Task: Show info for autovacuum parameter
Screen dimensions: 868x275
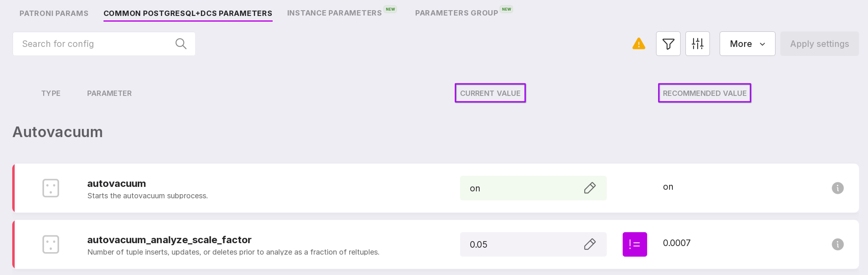Action: point(837,188)
